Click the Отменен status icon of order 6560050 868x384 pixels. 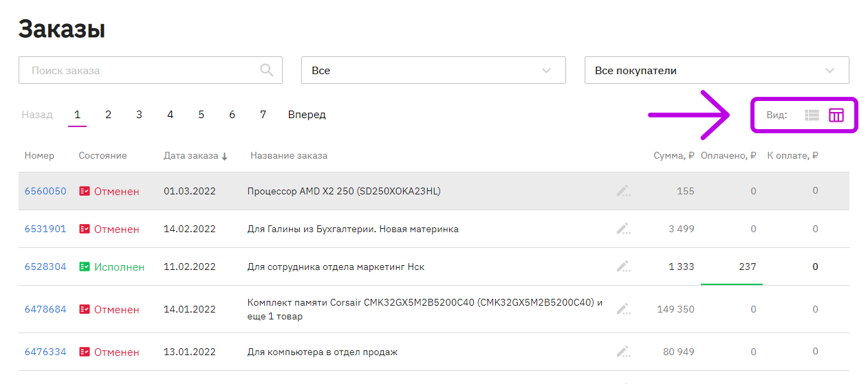pyautogui.click(x=85, y=191)
